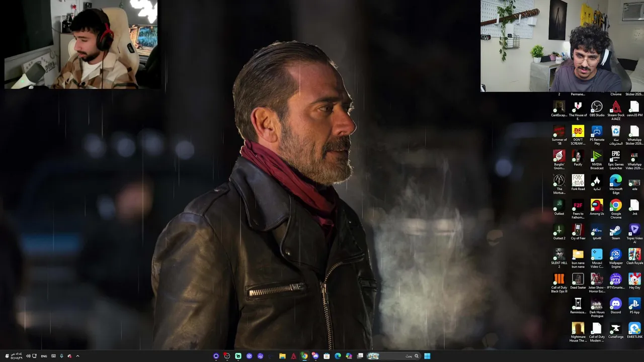Image resolution: width=644 pixels, height=362 pixels.
Task: Open the bun nana folder
Action: click(x=578, y=258)
